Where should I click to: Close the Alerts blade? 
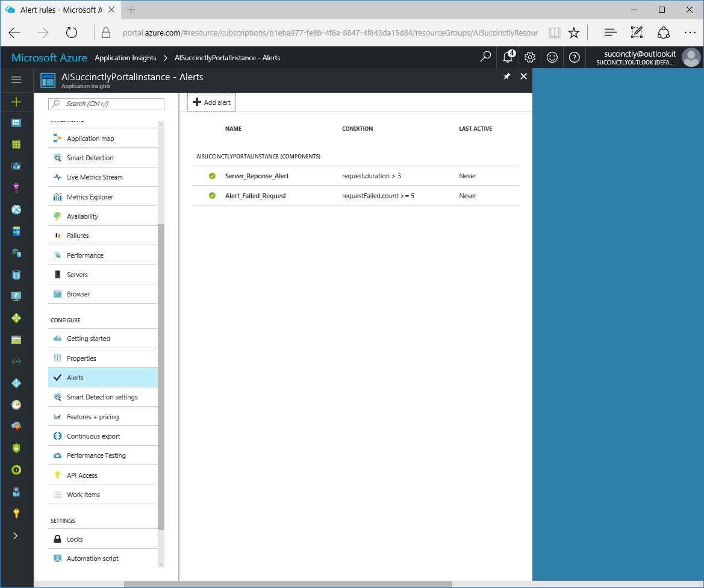point(523,77)
